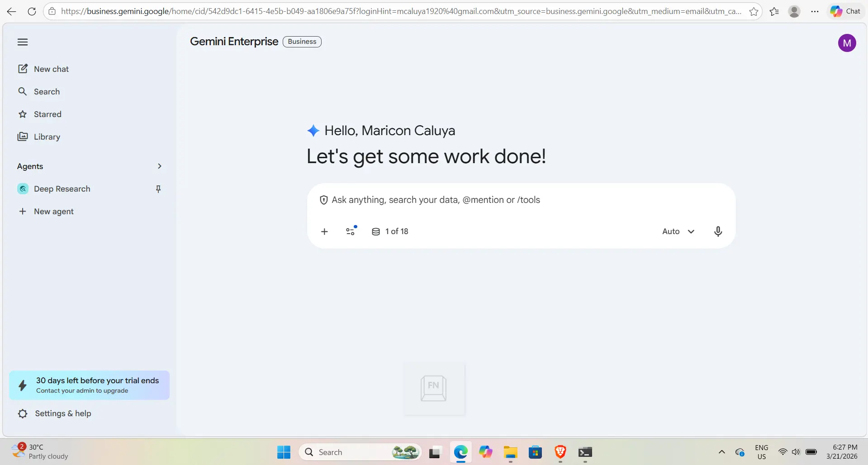Viewport: 868px width, 465px height.
Task: Open the volume speaker icon
Action: click(796, 452)
